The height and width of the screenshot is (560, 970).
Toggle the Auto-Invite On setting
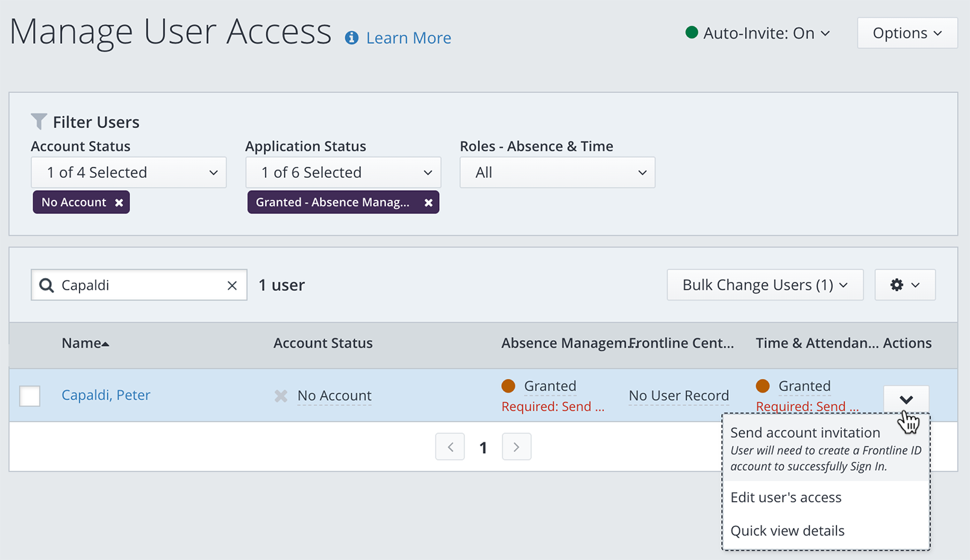click(x=758, y=33)
